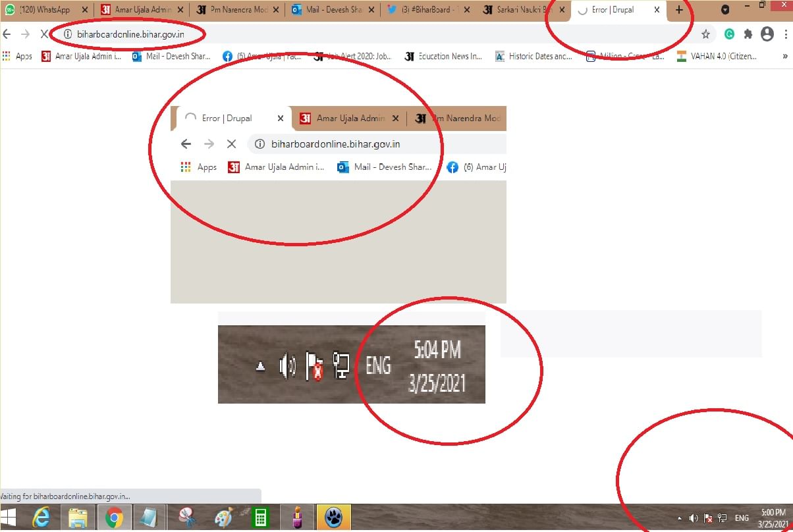Viewport: 793px width, 532px height.
Task: Open the Chrome three-dot menu
Action: click(786, 34)
